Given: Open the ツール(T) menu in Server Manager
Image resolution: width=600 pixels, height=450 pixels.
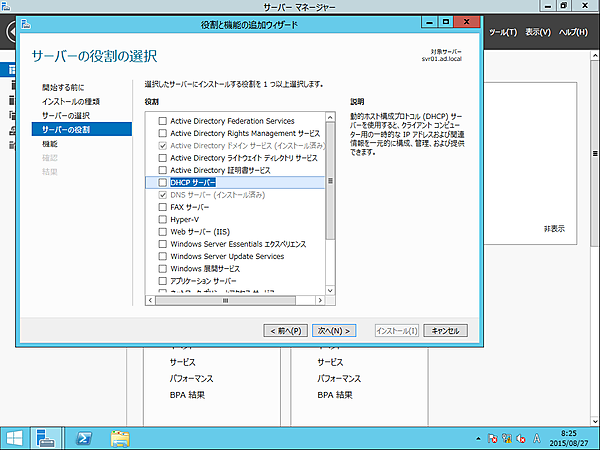Looking at the screenshot, I should [503, 33].
